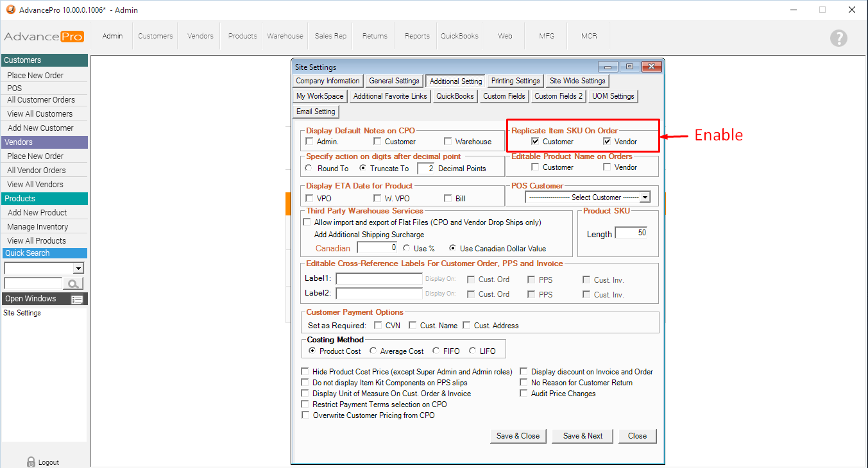This screenshot has width=868, height=468.
Task: Uncheck Customer under Replicate Item SKU
Action: pos(535,142)
